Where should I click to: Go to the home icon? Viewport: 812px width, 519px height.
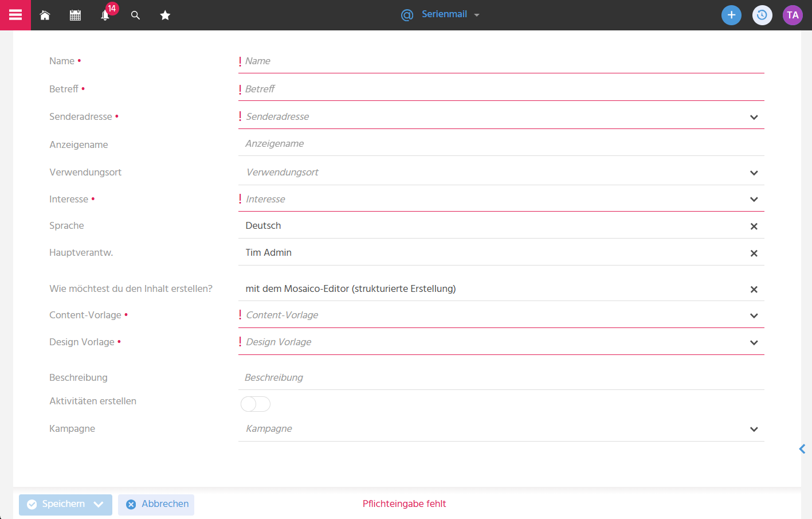pyautogui.click(x=45, y=15)
